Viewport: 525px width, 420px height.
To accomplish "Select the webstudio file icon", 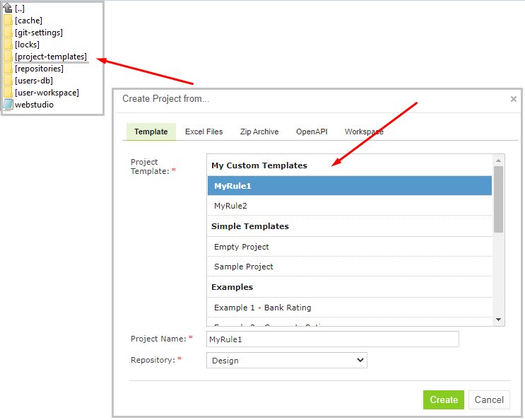I will click(x=8, y=105).
